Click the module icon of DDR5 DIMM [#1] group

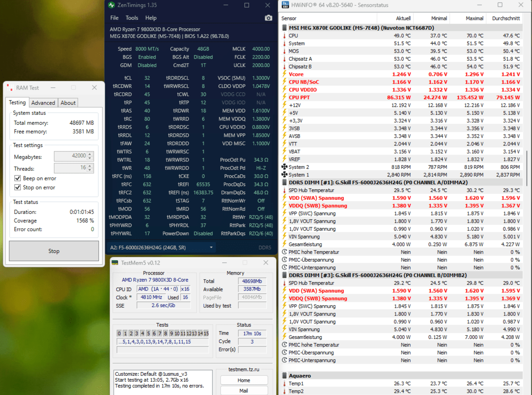[284, 182]
